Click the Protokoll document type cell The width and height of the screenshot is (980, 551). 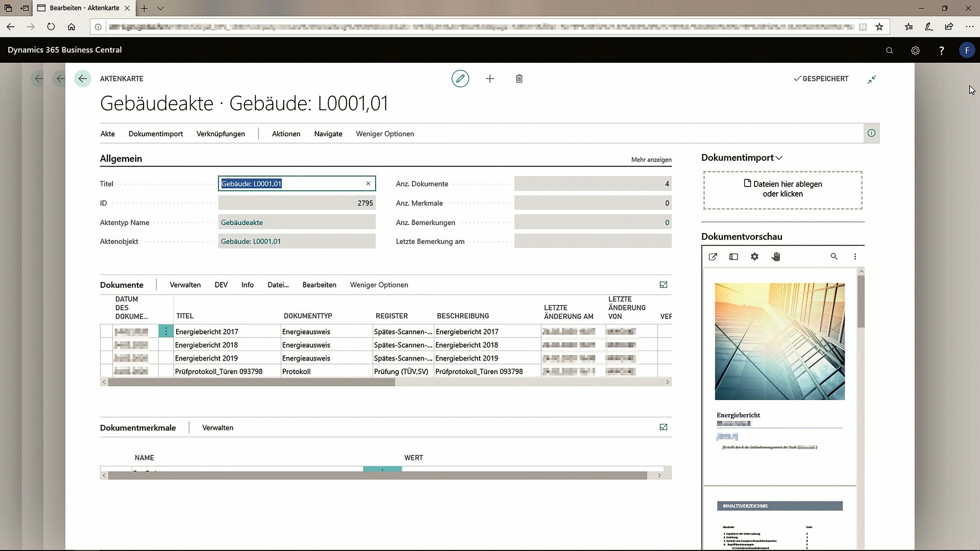pyautogui.click(x=326, y=372)
